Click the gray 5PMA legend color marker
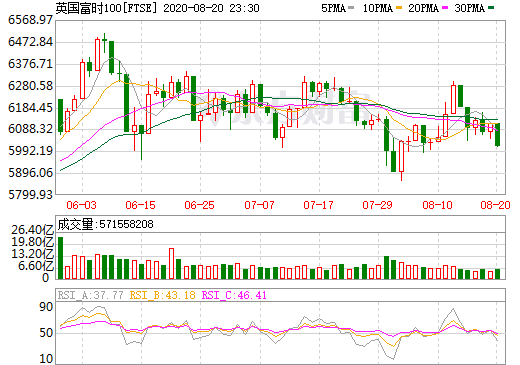Viewport: 520px width, 365px height. coord(351,8)
